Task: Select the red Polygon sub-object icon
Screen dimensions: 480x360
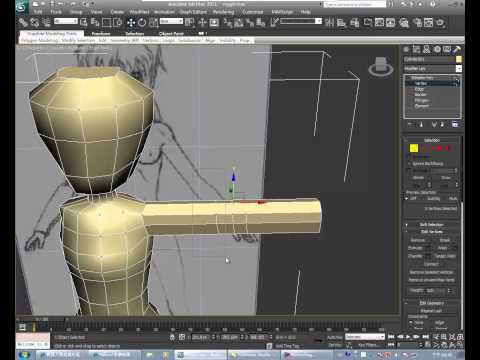Action: [x=440, y=148]
